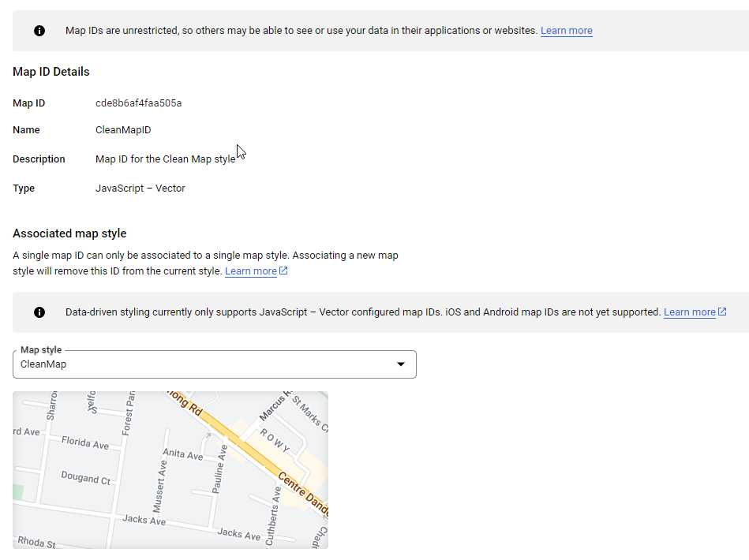Click the Anita Ave label on the map preview
The width and height of the screenshot is (749, 560).
(x=182, y=454)
